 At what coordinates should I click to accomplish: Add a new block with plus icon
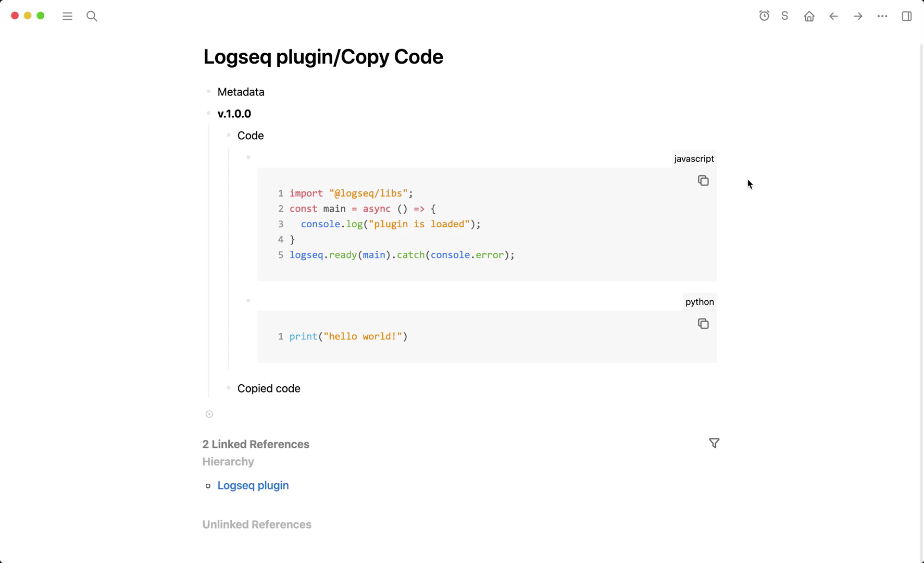pos(209,414)
